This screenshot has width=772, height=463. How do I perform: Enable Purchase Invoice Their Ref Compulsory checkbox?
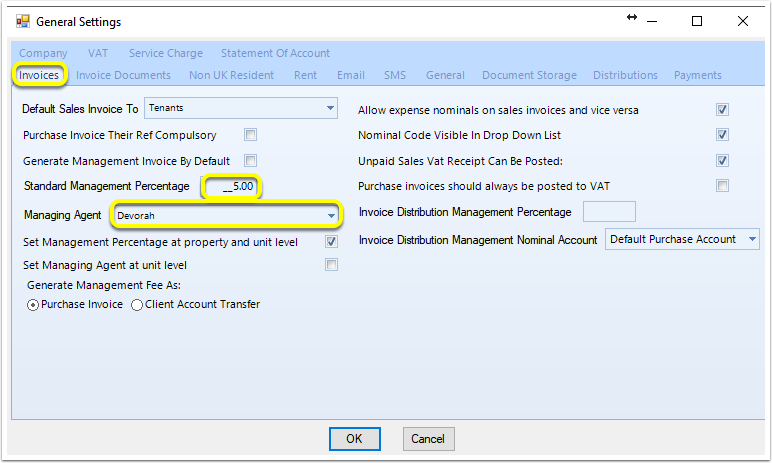251,134
